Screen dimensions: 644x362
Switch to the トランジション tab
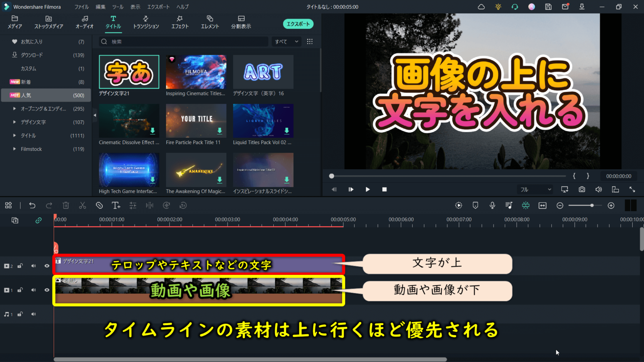coord(146,22)
